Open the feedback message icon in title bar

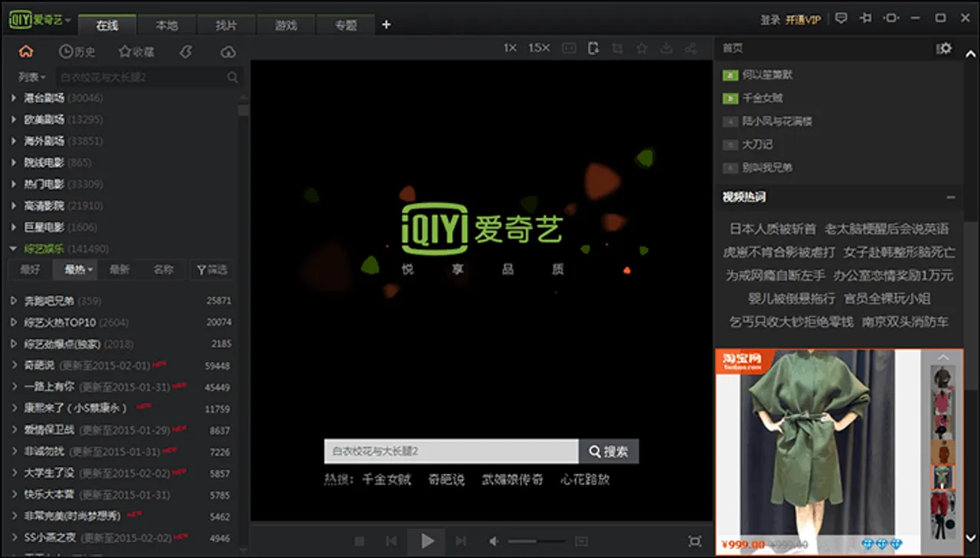[841, 18]
